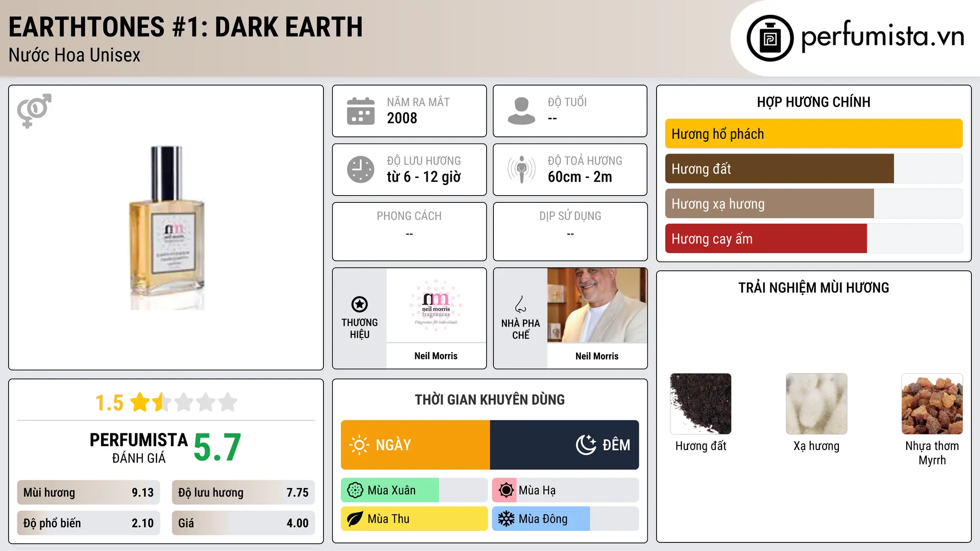This screenshot has height=551, width=980.
Task: Click the Trải nghiệm mùi hương heading
Action: 813,288
